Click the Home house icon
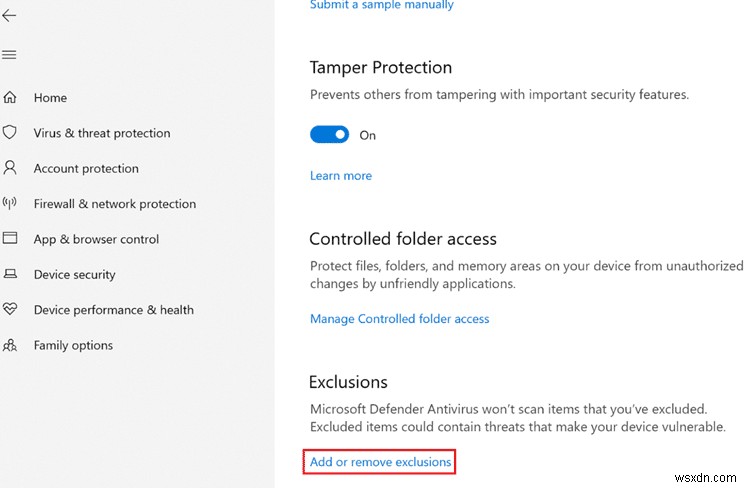Screen dimensions: 748x488 (10, 98)
